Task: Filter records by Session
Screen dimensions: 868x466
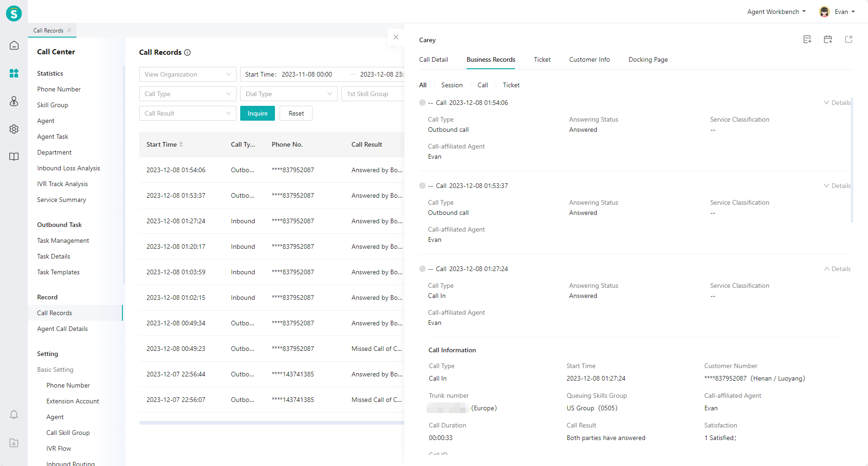Action: pyautogui.click(x=452, y=85)
